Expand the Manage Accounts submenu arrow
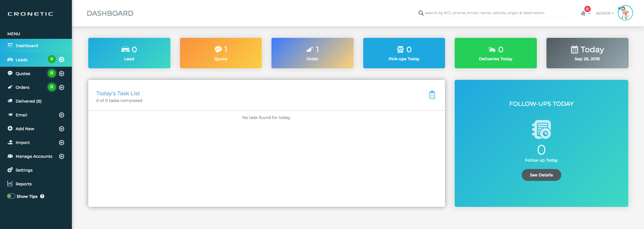The width and height of the screenshot is (644, 229). point(62,156)
